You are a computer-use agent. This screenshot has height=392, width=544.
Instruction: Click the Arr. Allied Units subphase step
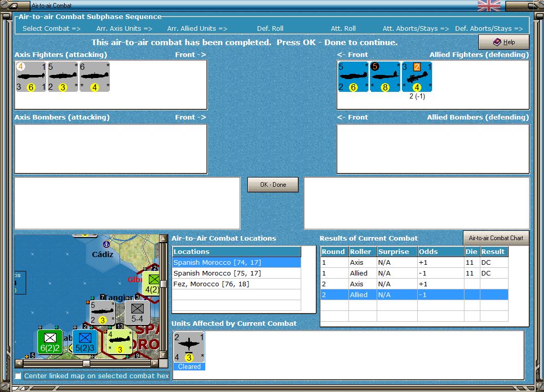pyautogui.click(x=197, y=28)
